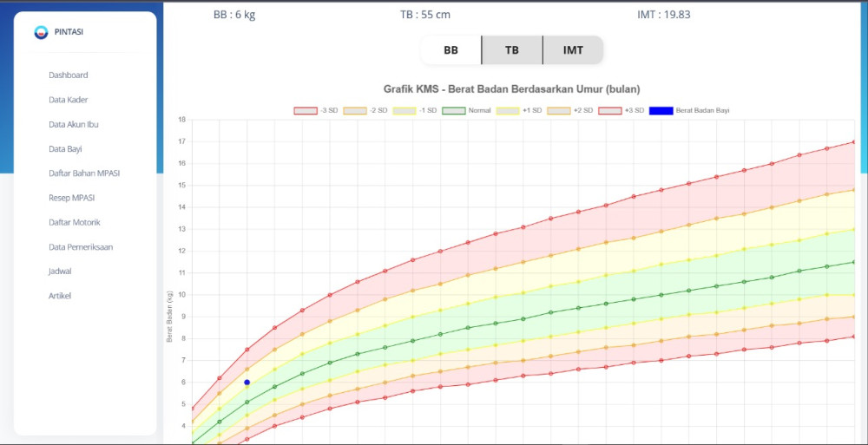Click the Berat Badan (kg) axis label
The image size is (868, 445).
coord(170,317)
